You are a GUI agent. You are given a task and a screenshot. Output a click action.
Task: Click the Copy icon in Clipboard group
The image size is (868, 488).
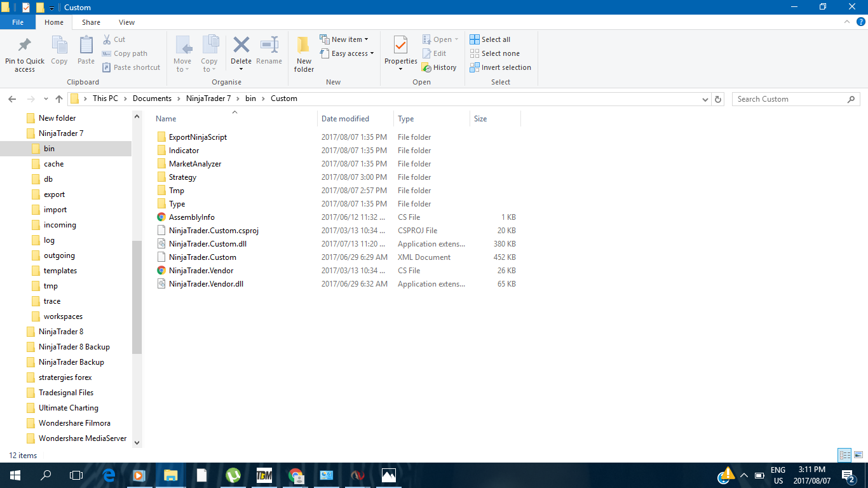(59, 50)
